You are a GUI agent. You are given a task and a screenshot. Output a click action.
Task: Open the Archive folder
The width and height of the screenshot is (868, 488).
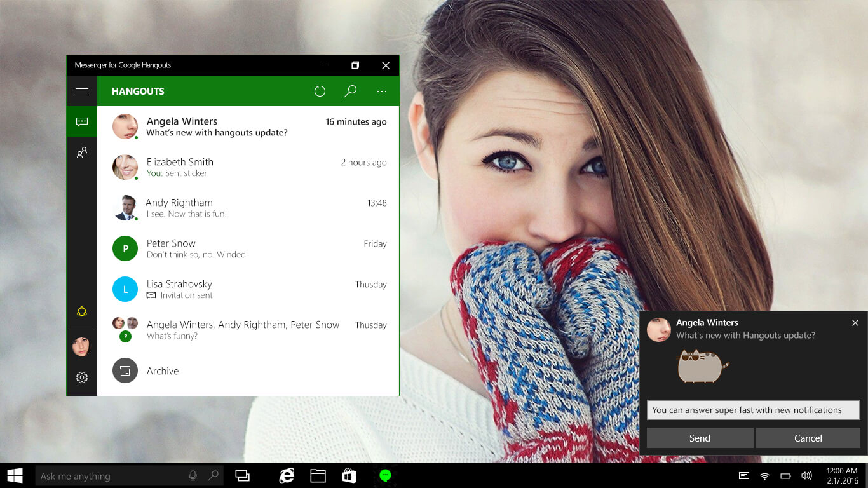[x=248, y=370]
